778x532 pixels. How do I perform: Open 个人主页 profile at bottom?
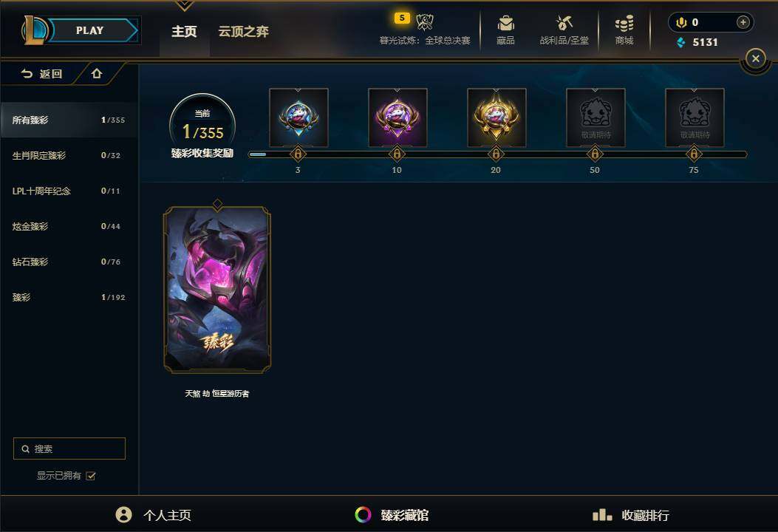[x=154, y=514]
